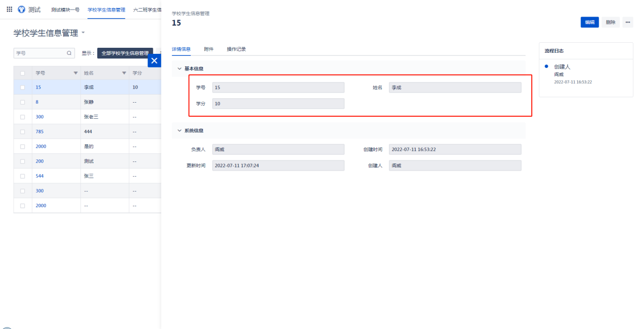Open record link 785
Viewport: 644px width, 329px height.
pos(40,132)
